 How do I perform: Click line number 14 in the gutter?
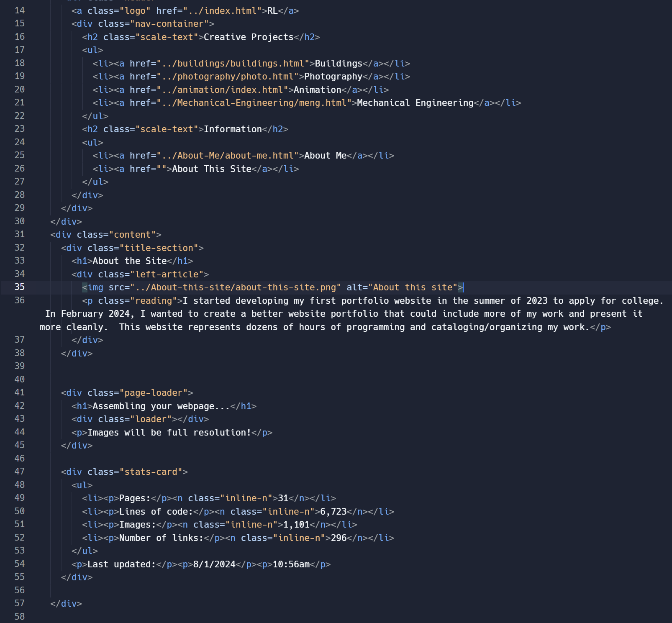[x=20, y=10]
